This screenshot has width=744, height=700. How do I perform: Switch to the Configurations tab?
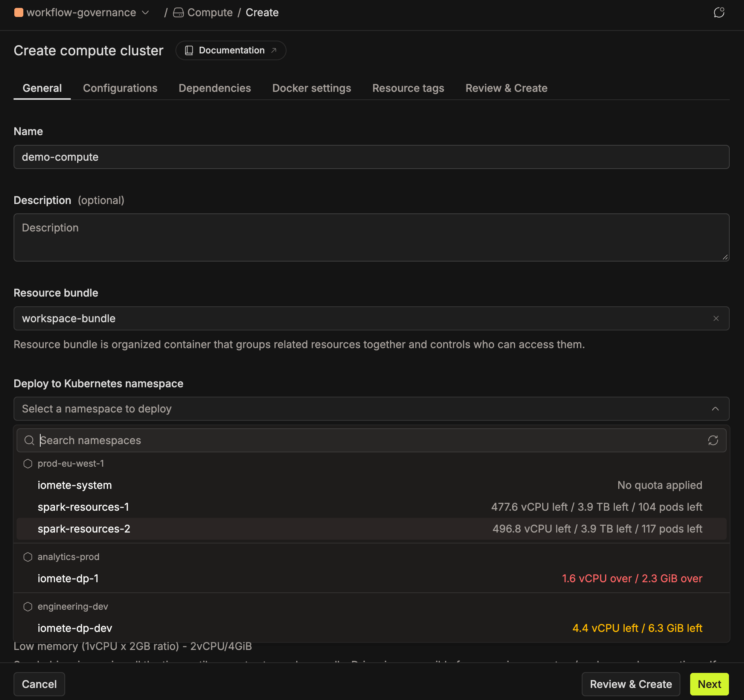120,88
